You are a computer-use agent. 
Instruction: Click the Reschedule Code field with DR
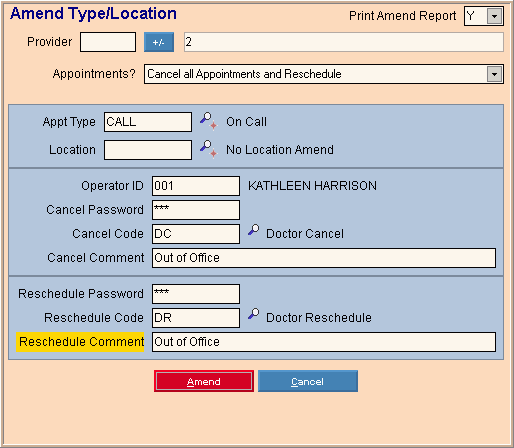coord(196,318)
